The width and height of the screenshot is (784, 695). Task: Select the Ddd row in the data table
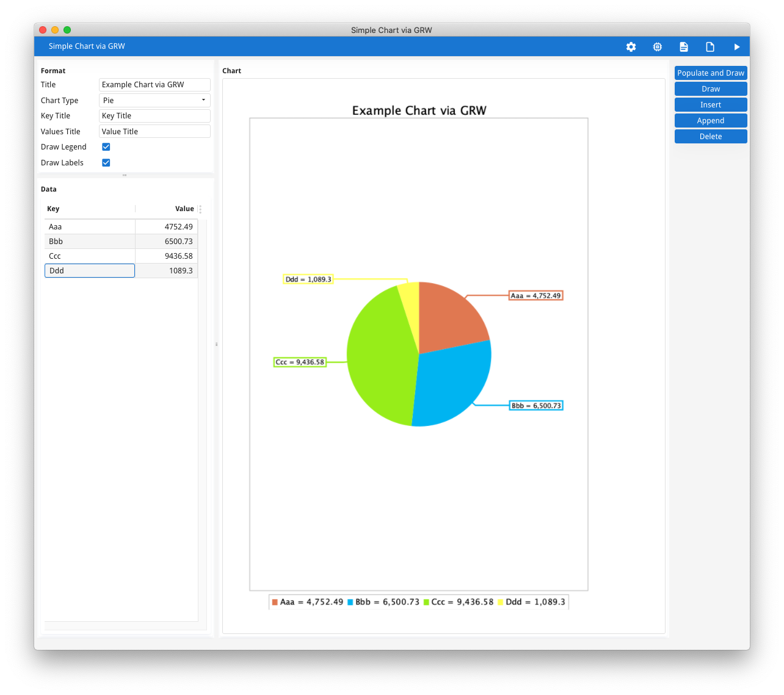click(x=90, y=270)
